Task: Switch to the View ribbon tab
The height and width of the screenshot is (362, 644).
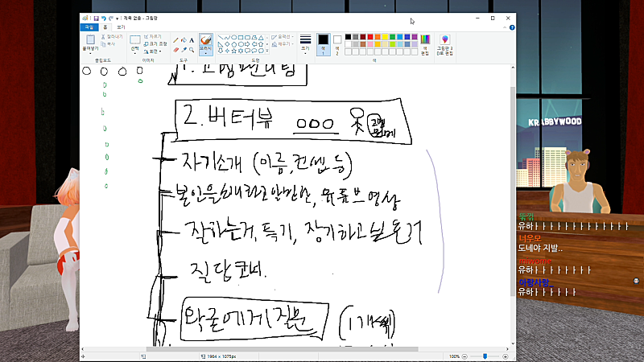Action: pos(121,27)
